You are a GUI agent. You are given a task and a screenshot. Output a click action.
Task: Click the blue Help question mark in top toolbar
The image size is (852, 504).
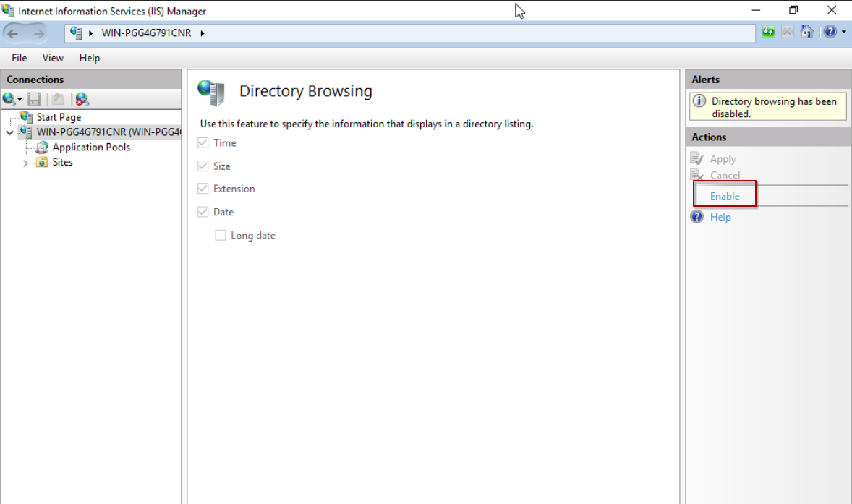(x=830, y=33)
